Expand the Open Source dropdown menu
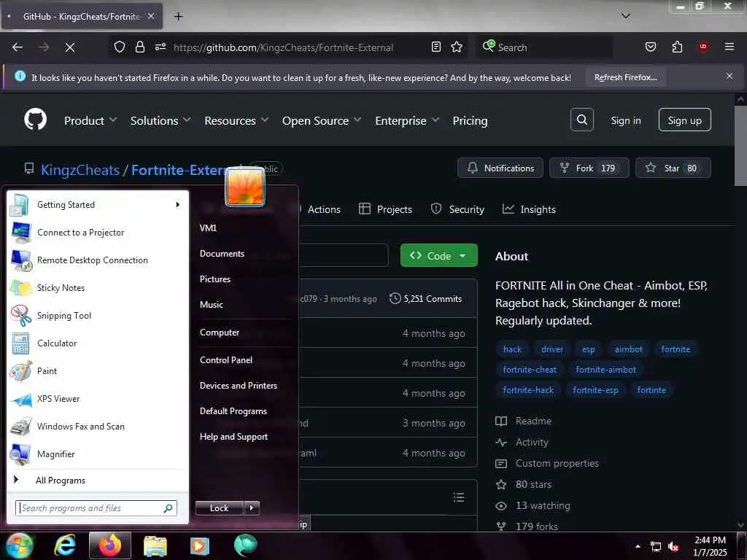The width and height of the screenshot is (747, 560). coord(322,120)
